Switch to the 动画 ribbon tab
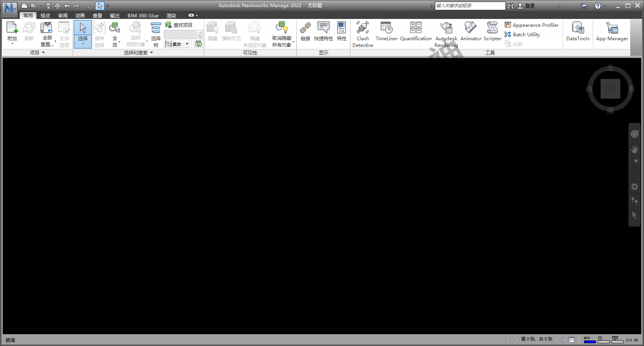 (80, 15)
